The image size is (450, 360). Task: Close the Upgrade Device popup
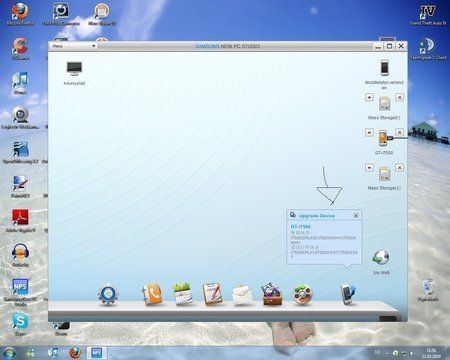pos(356,216)
